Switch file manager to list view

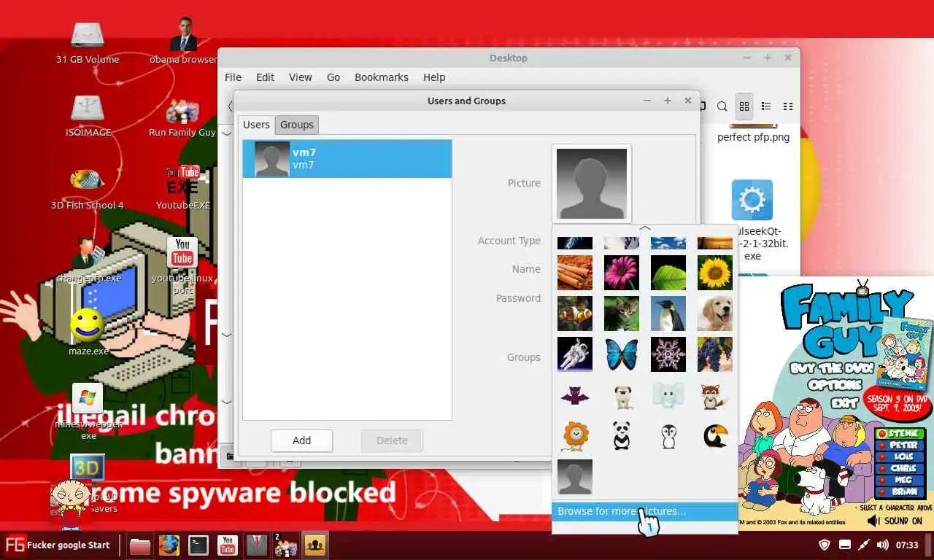tap(766, 106)
